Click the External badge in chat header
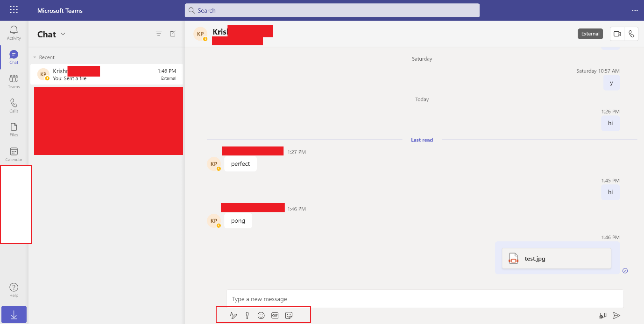644x324 pixels. (590, 34)
